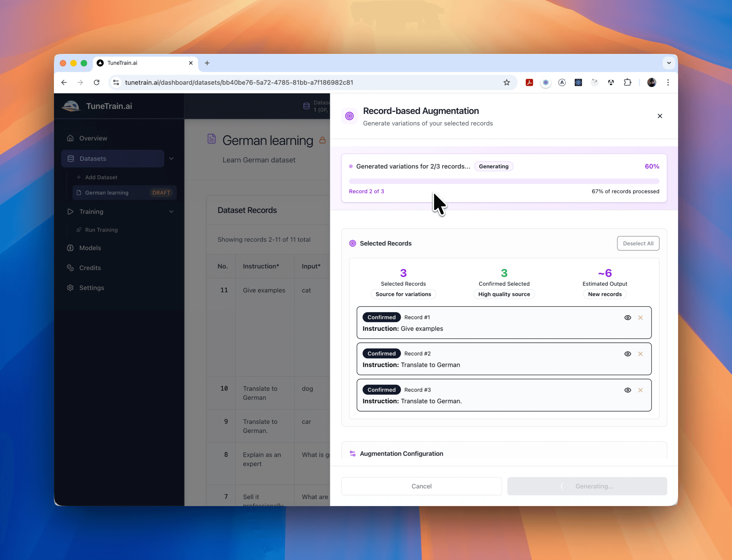Select the Overview home icon in sidebar

(70, 138)
